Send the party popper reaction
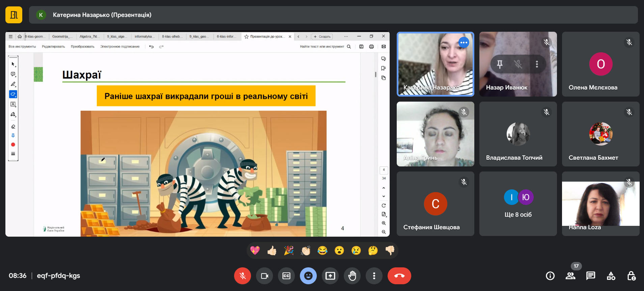This screenshot has width=644, height=291. (288, 250)
